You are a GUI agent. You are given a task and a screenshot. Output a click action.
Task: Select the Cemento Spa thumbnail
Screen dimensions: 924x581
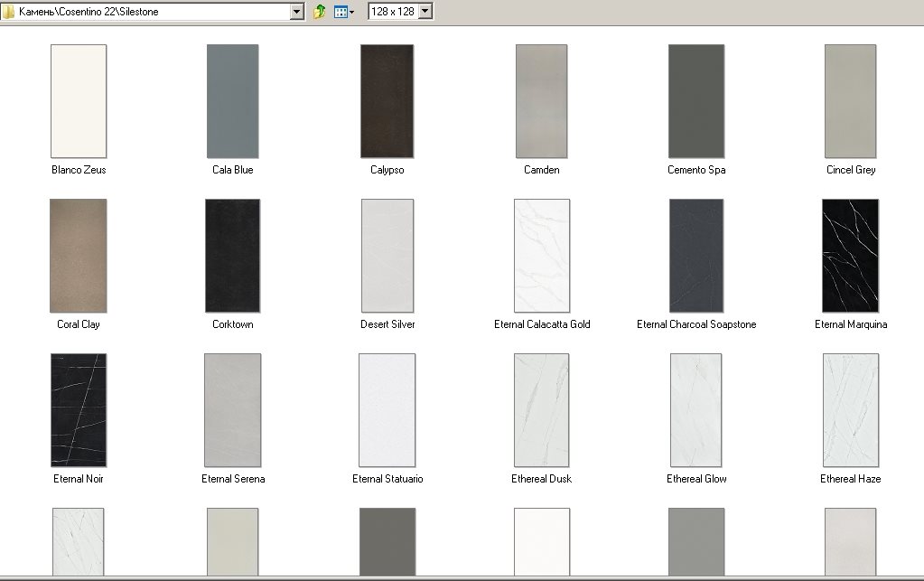click(x=696, y=101)
